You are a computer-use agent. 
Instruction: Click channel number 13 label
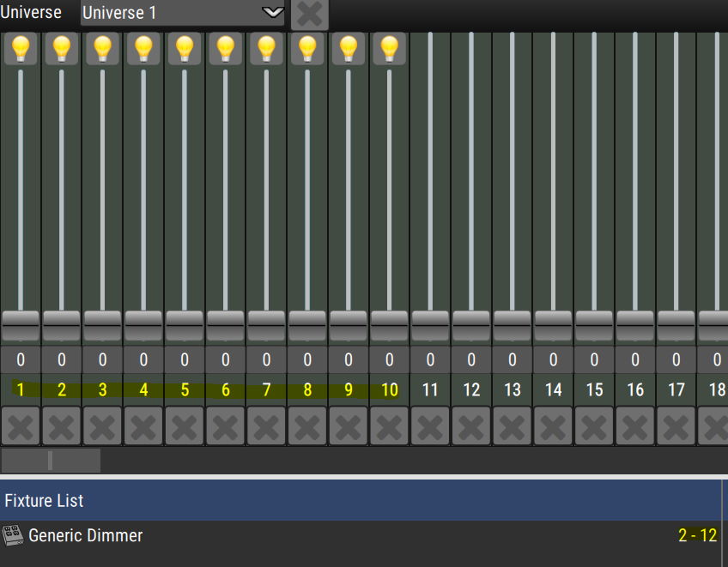(513, 389)
